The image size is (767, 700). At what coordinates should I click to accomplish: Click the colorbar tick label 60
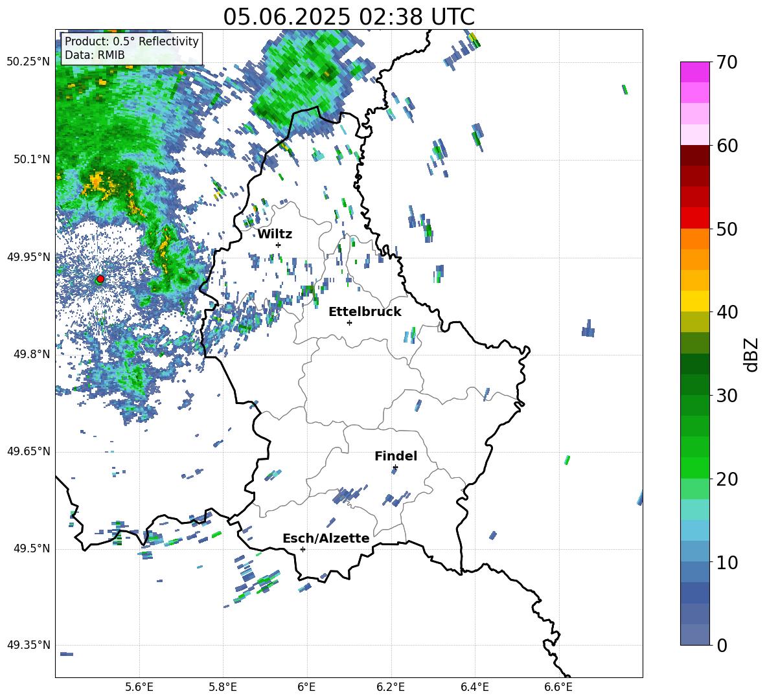click(727, 146)
